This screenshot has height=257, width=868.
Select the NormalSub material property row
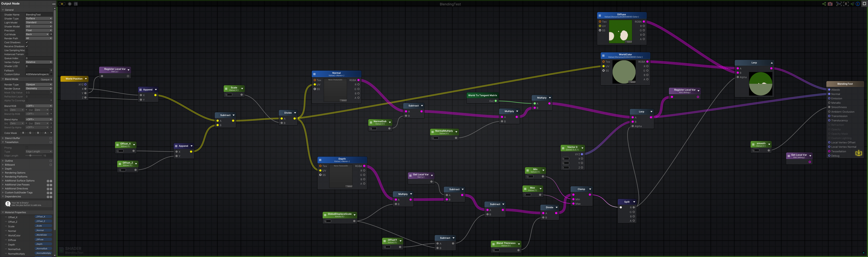coord(28,249)
